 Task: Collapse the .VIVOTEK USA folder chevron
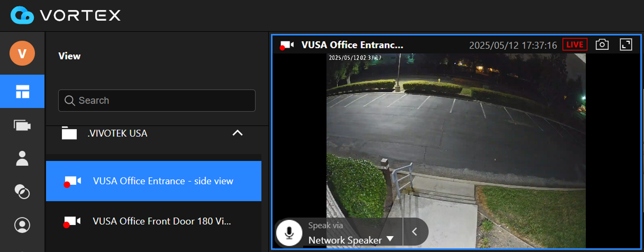237,133
